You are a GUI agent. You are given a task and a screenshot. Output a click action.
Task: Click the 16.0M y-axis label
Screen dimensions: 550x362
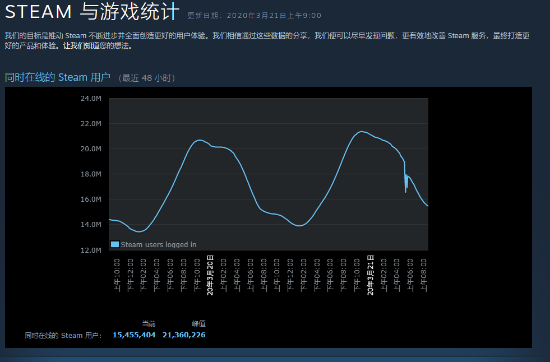click(x=91, y=199)
